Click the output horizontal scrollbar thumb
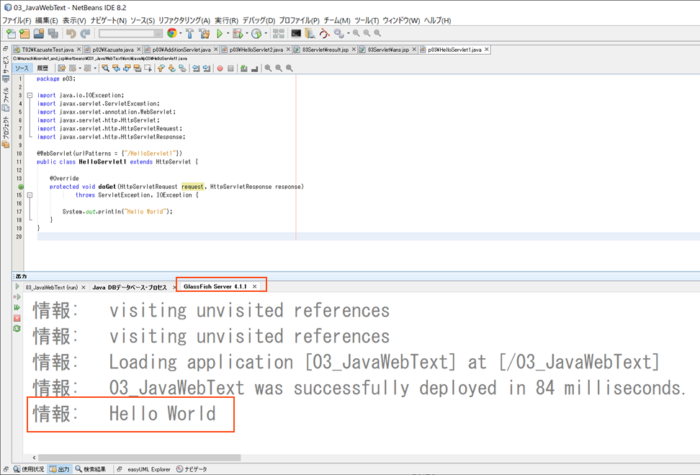 (139, 458)
